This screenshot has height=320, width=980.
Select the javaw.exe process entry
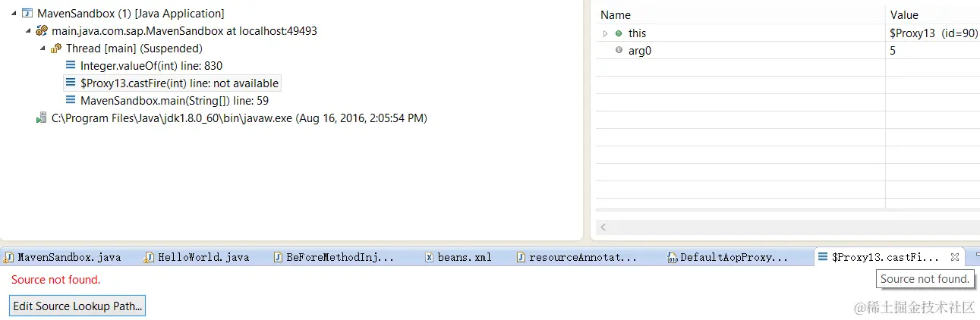coord(239,118)
